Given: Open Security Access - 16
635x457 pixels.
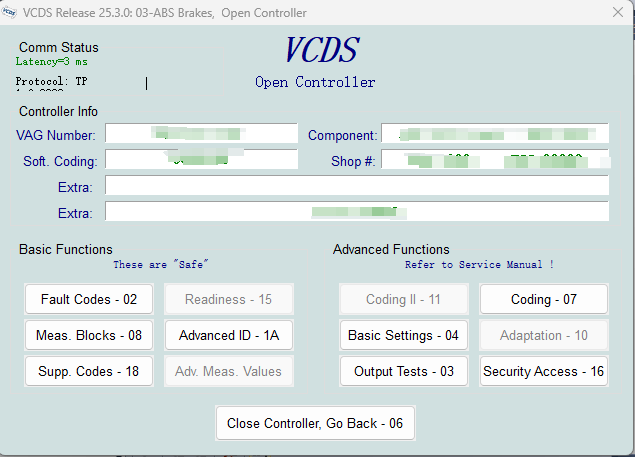Looking at the screenshot, I should pyautogui.click(x=543, y=372).
